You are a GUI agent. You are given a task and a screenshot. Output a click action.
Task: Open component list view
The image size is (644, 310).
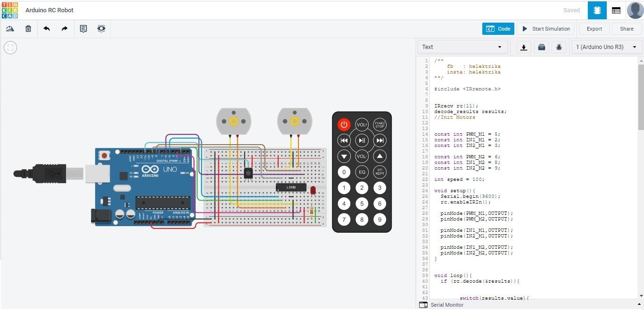click(x=616, y=10)
